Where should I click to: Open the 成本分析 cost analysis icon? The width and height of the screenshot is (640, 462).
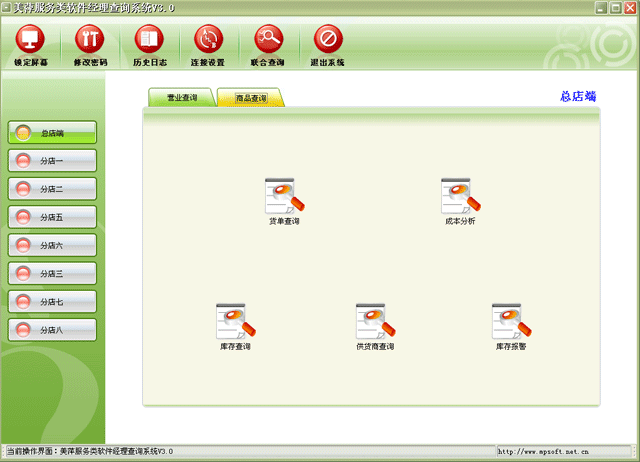(460, 197)
